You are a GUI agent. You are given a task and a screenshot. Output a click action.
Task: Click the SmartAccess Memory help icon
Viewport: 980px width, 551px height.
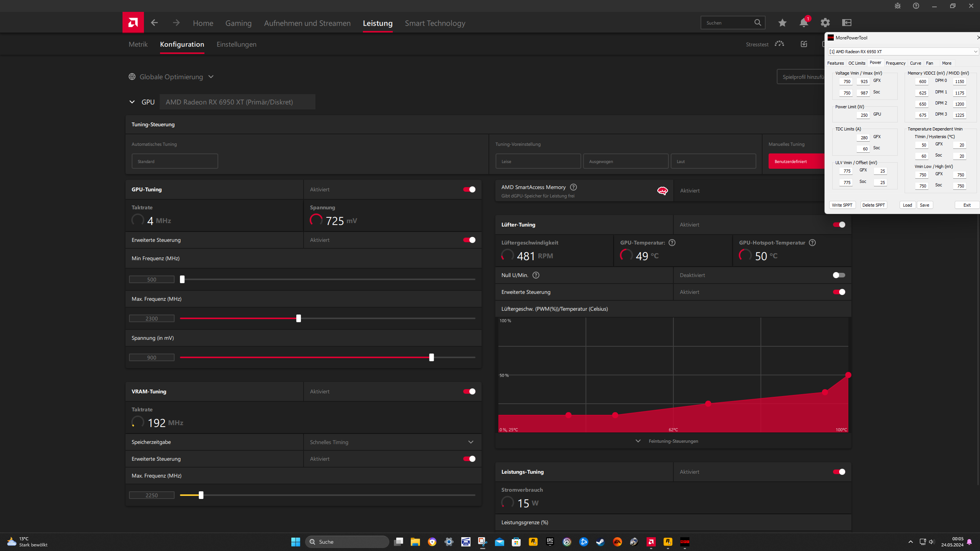click(573, 187)
